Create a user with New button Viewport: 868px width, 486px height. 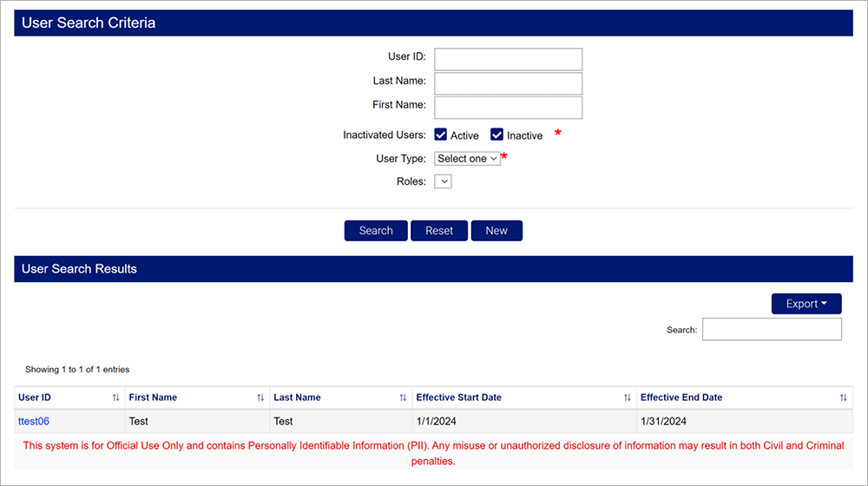coord(496,231)
